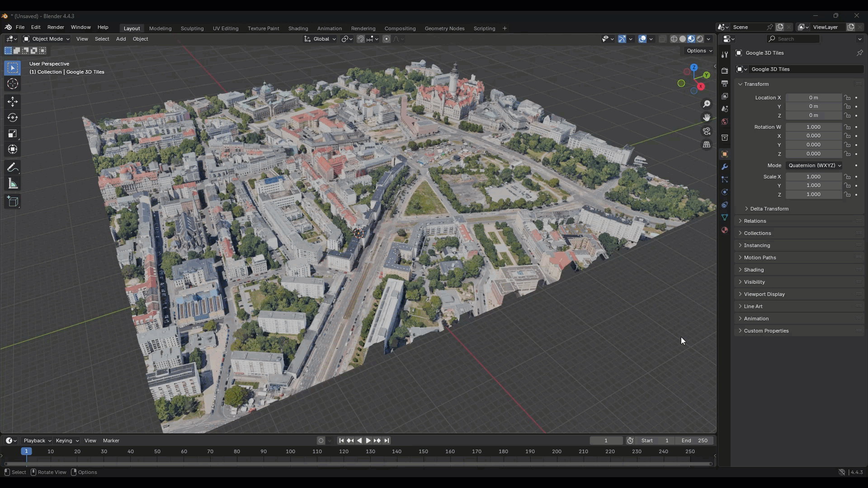Click the Pan view hand icon
The image size is (868, 488).
pyautogui.click(x=707, y=117)
